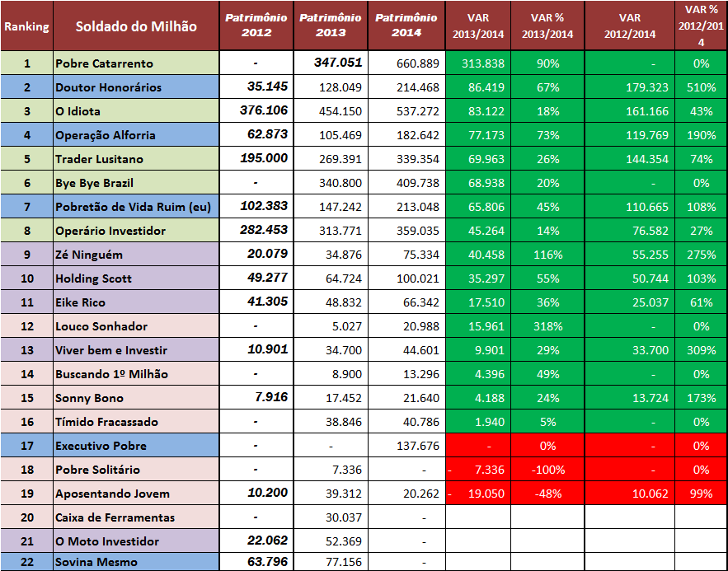Click the Patrimônio 2014 header cell
Screen dimensions: 728x571
pyautogui.click(x=406, y=26)
